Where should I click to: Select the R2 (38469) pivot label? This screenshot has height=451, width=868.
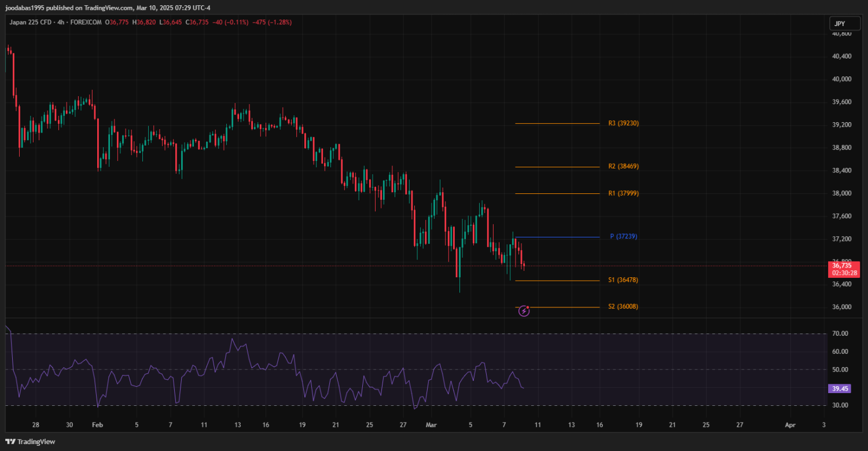pyautogui.click(x=623, y=167)
